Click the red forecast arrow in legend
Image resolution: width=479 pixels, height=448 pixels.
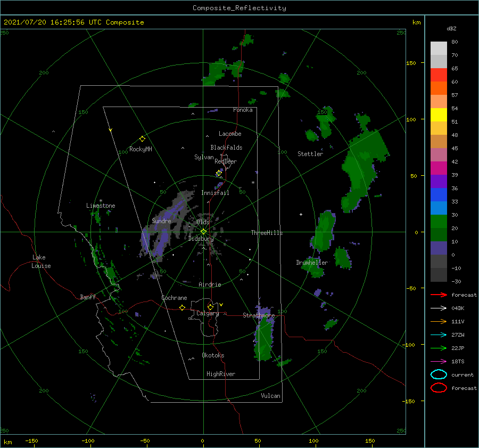pyautogui.click(x=439, y=295)
